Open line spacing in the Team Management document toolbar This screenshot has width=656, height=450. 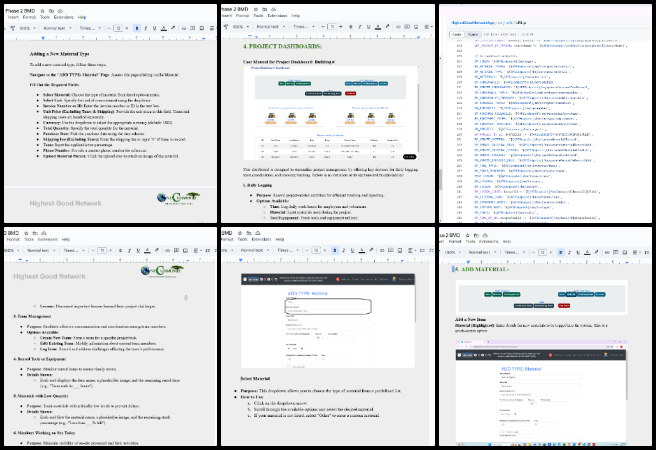[208, 251]
